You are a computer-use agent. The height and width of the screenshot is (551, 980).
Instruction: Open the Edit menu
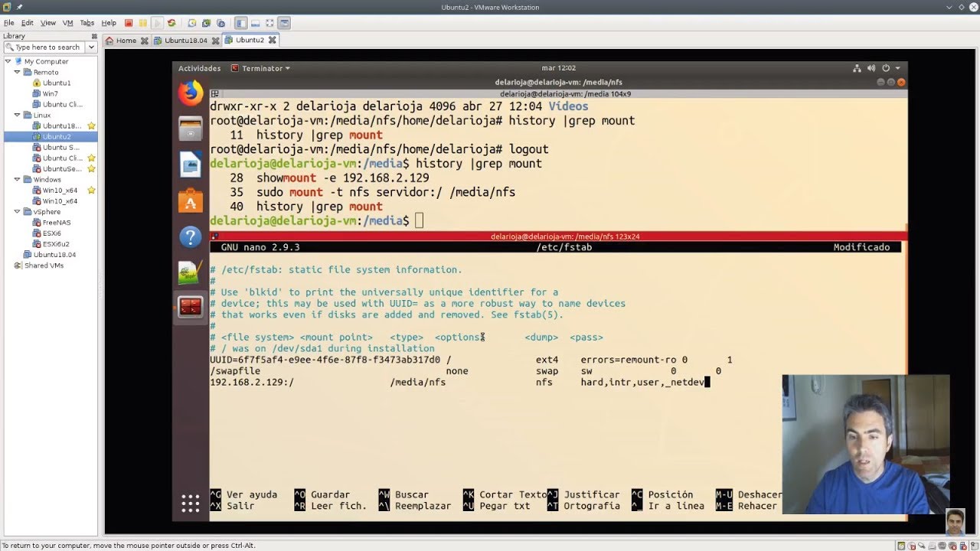[x=28, y=23]
